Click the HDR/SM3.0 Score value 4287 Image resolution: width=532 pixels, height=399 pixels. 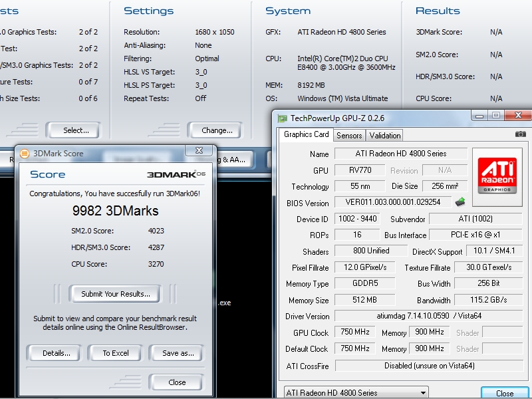[x=156, y=247]
